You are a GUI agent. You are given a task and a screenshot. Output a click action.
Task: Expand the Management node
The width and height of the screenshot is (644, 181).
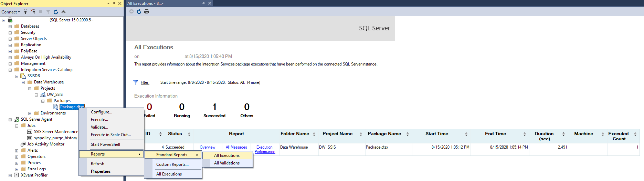pyautogui.click(x=10, y=64)
